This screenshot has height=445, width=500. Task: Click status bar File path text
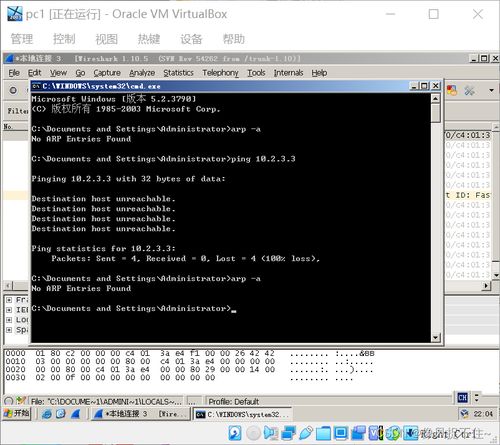click(x=106, y=401)
